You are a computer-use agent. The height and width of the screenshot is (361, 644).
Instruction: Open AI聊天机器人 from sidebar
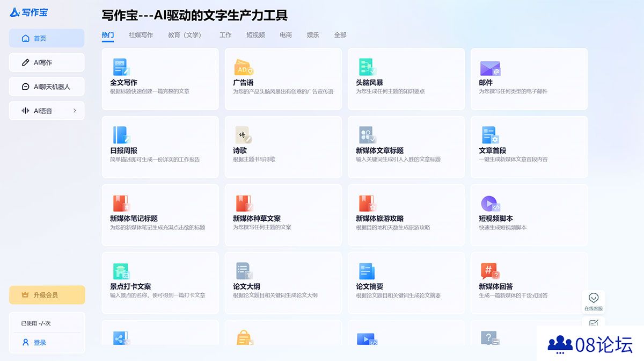click(47, 86)
